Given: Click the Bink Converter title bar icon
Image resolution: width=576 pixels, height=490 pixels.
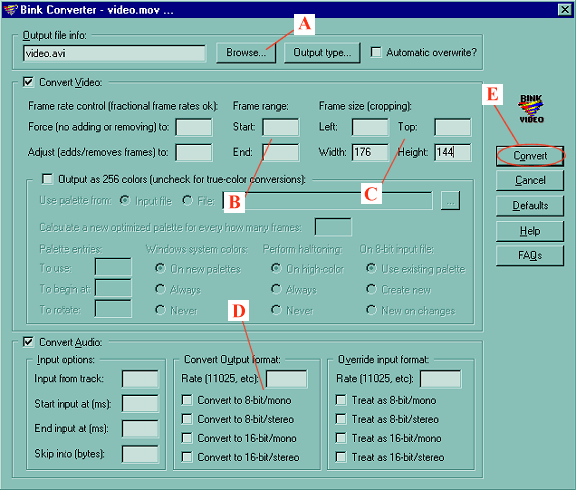Looking at the screenshot, I should (10, 9).
